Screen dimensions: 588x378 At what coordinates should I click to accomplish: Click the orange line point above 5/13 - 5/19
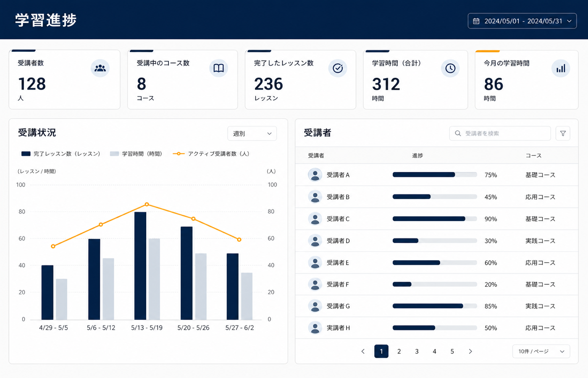tap(147, 205)
